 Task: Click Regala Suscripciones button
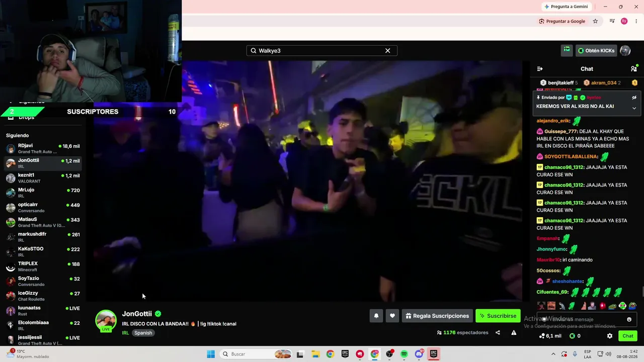click(437, 316)
